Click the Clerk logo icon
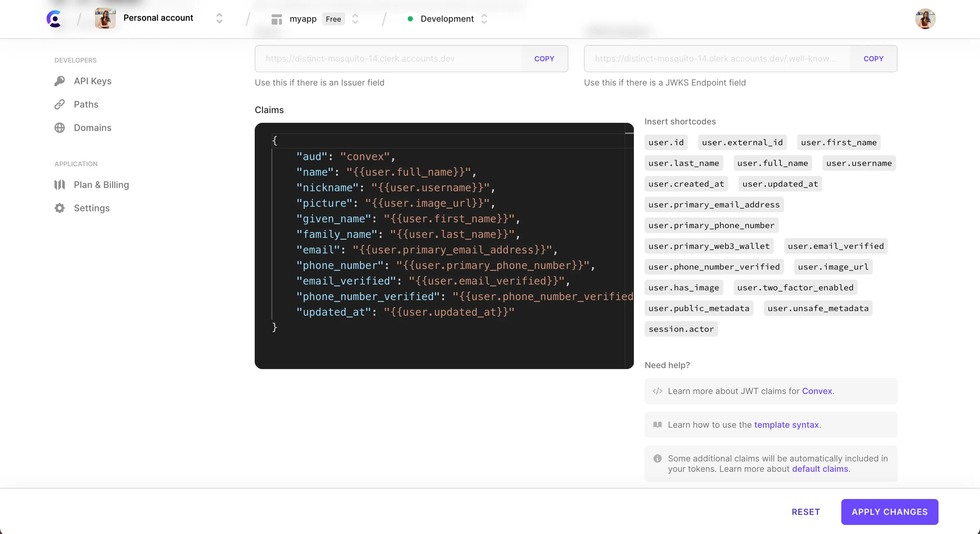The width and height of the screenshot is (980, 534). point(54,19)
